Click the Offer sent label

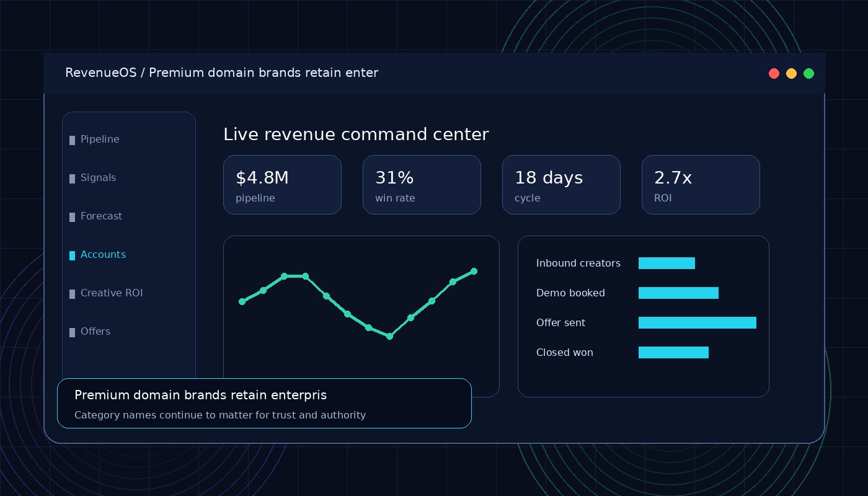click(x=560, y=323)
